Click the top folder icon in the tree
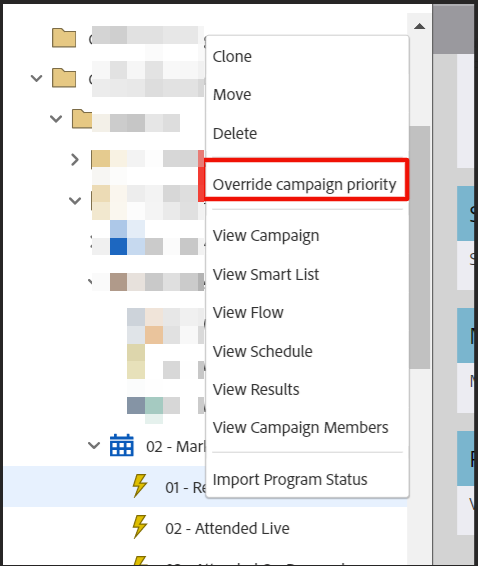Screen dimensions: 478x566 tap(64, 38)
